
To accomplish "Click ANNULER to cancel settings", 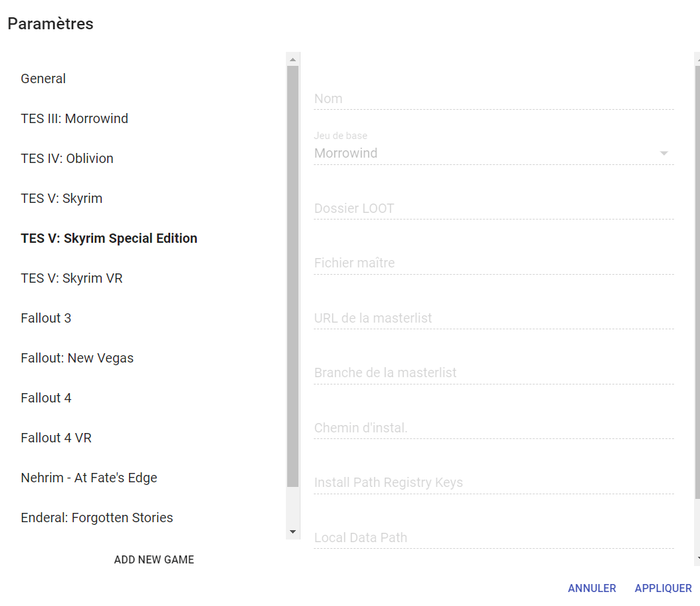I will [x=592, y=588].
